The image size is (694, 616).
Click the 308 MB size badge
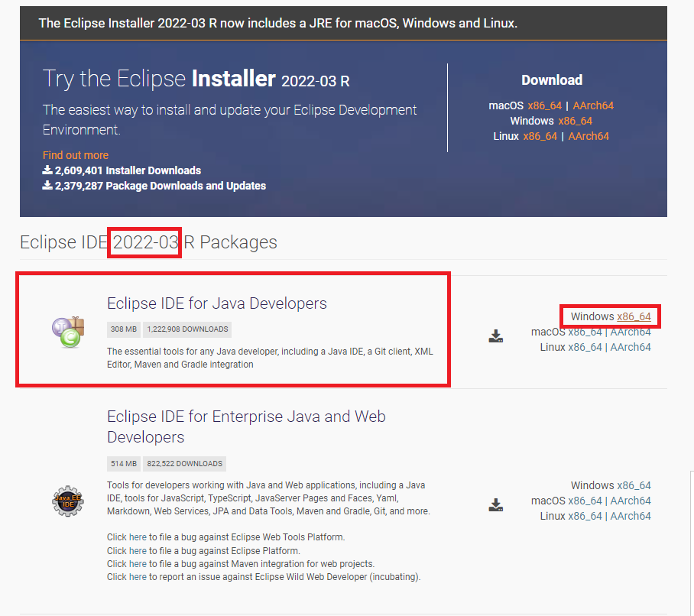(x=124, y=329)
